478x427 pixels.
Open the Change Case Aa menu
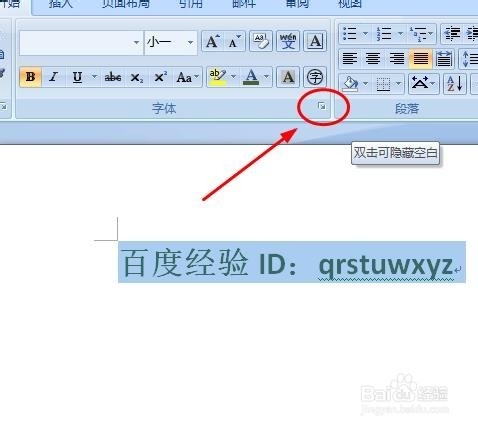click(x=188, y=77)
